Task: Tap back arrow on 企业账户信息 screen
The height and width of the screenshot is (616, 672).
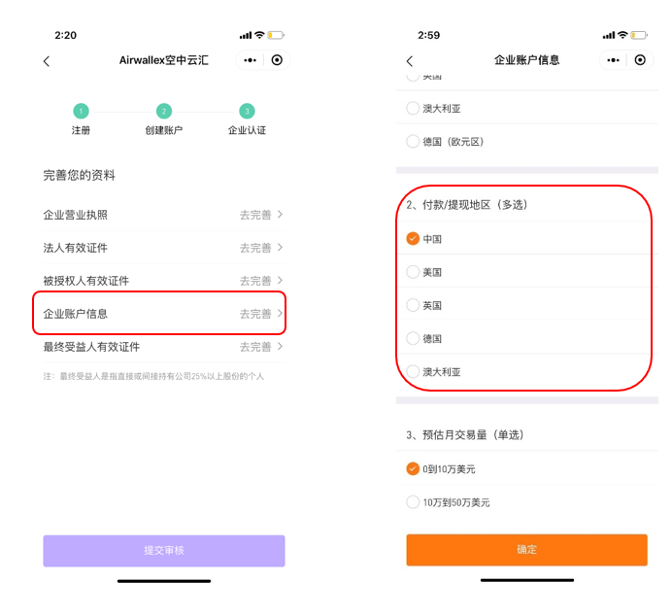Action: tap(410, 61)
